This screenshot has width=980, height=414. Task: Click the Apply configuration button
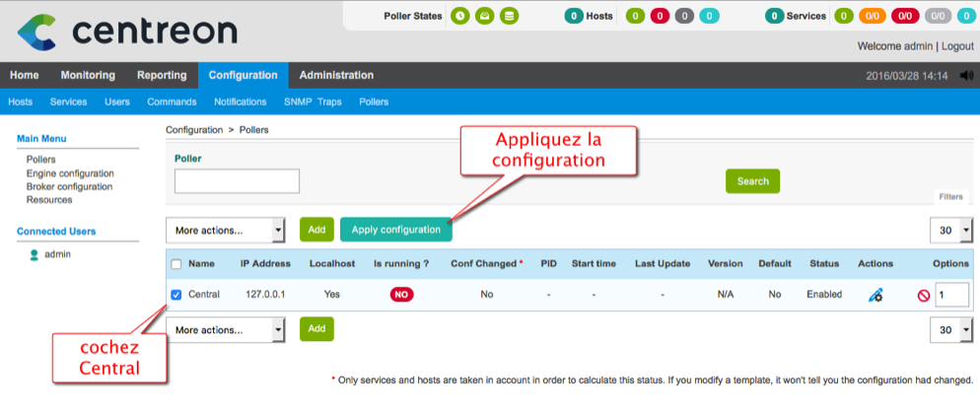[396, 230]
